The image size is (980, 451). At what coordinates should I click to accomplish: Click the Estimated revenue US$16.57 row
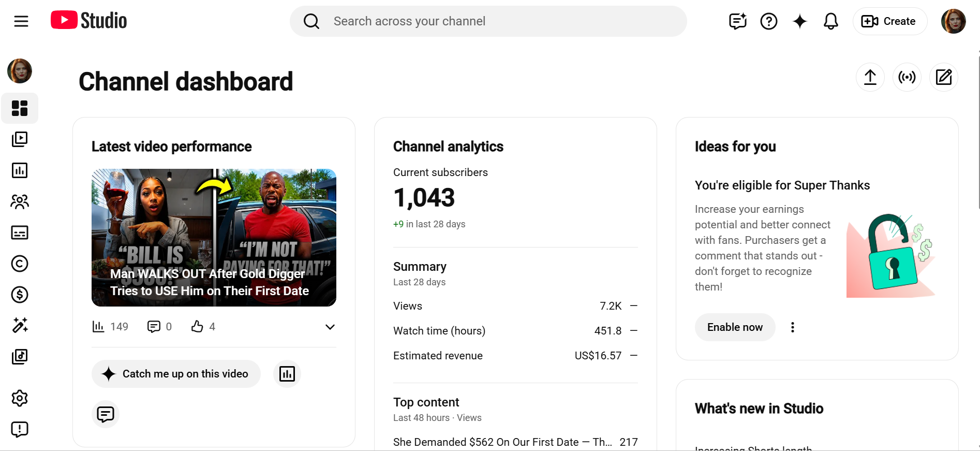(515, 356)
